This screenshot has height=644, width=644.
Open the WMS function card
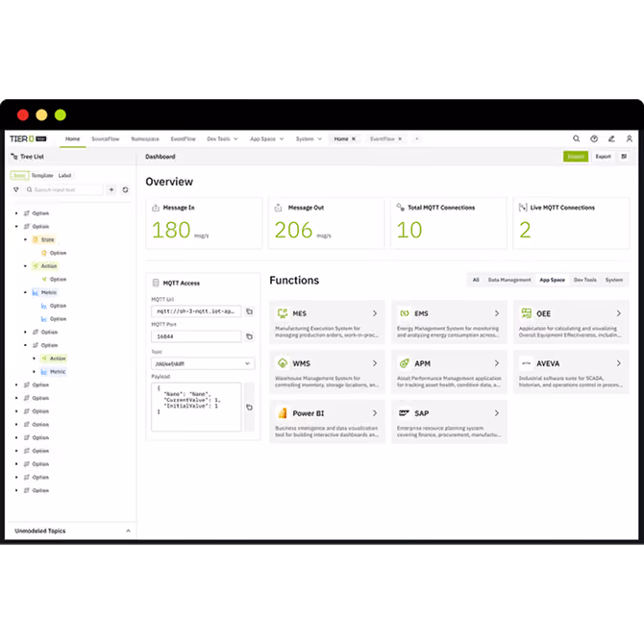[328, 372]
